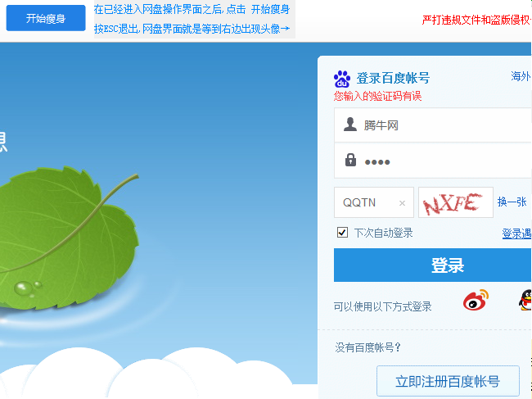This screenshot has width=532, height=399.
Task: Click the green leaf illustration
Action: click(x=66, y=238)
